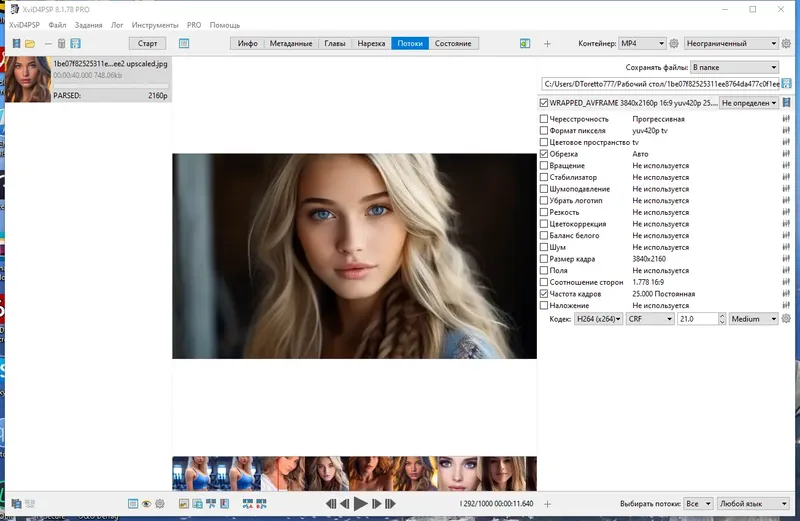This screenshot has width=800, height=521.
Task: Switch to the Метаданные tab
Action: coord(291,44)
